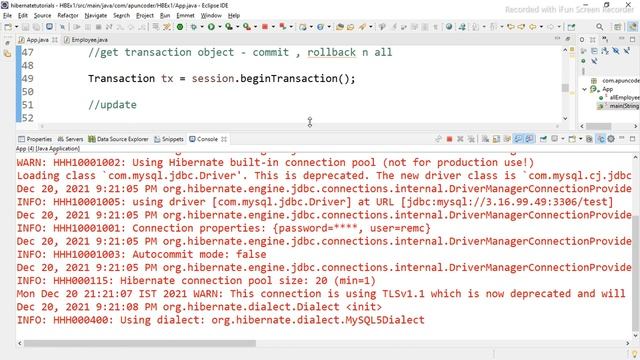
Task: Click line 49 Transaction tx code
Action: point(222,78)
